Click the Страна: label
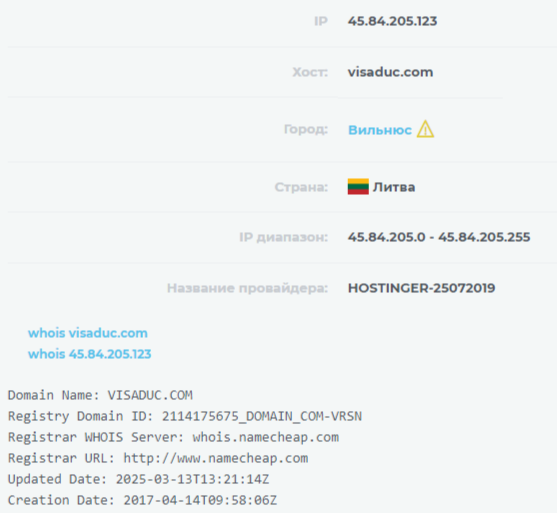 [301, 187]
